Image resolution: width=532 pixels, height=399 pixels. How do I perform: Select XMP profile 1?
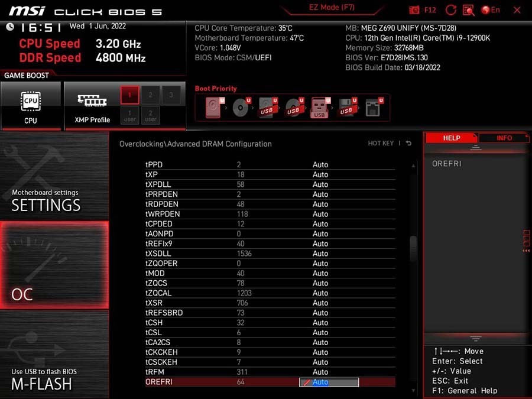point(129,95)
